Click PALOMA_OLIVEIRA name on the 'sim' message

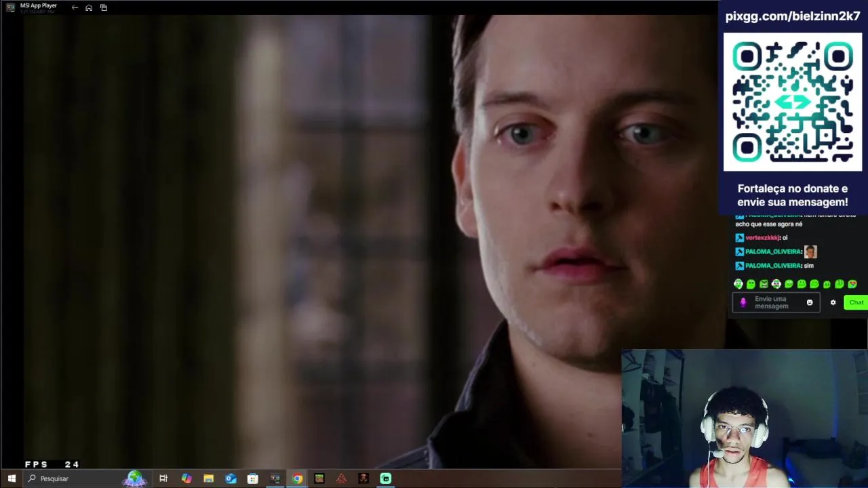click(773, 266)
